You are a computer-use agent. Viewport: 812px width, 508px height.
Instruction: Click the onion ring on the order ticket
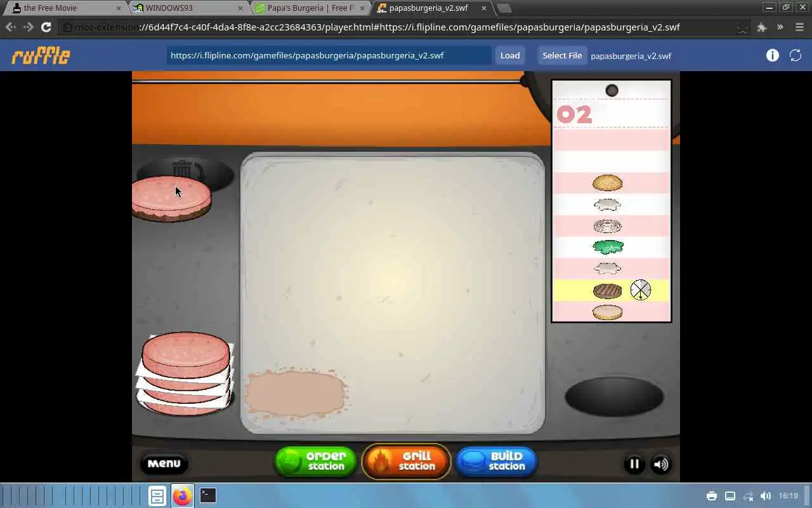607,226
